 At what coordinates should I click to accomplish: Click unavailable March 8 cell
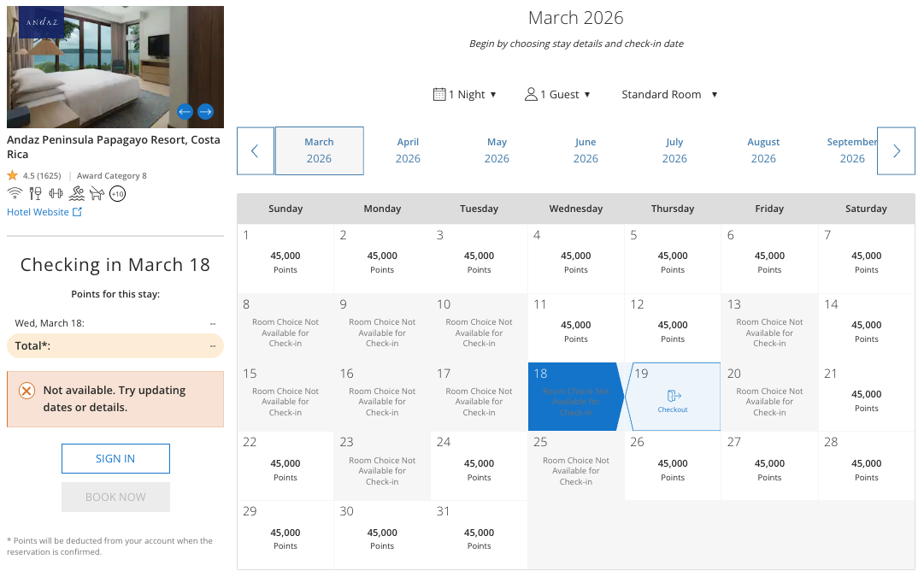(x=285, y=327)
